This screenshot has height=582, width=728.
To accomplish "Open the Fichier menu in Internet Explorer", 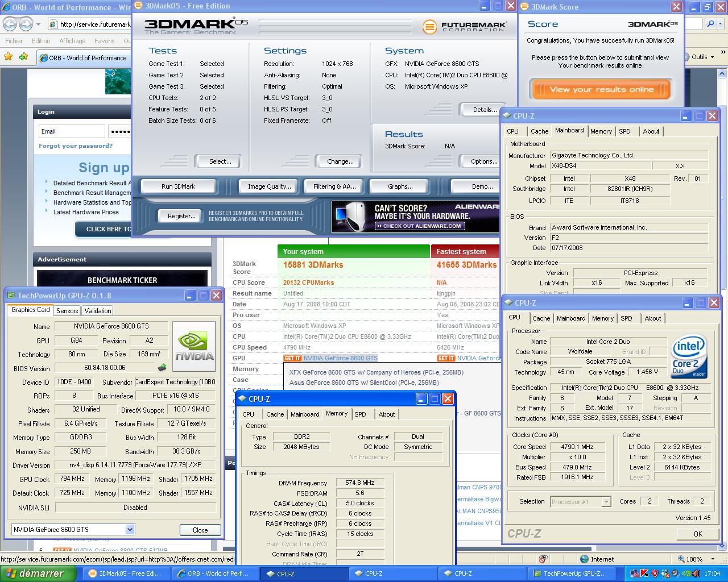I will 14,41.
